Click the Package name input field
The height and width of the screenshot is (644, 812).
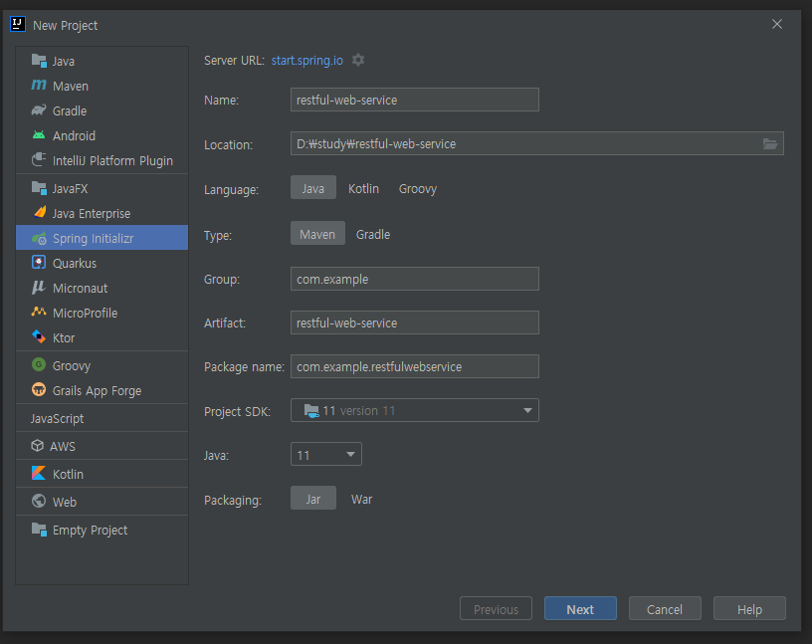click(x=414, y=366)
